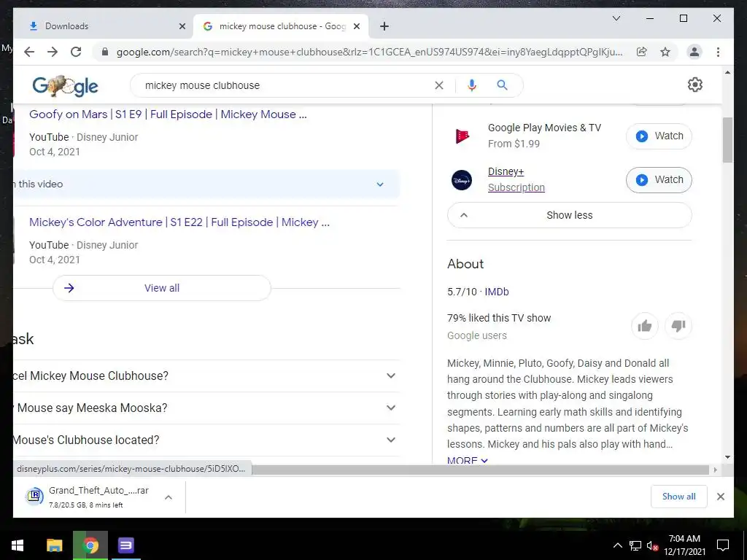Open File Explorer from taskbar
Image resolution: width=747 pixels, height=560 pixels.
click(54, 545)
